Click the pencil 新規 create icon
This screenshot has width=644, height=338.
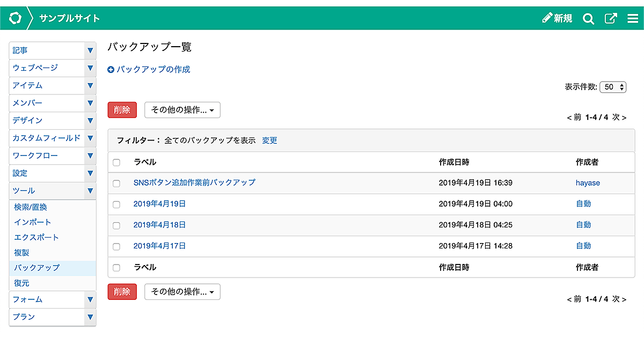pyautogui.click(x=547, y=18)
